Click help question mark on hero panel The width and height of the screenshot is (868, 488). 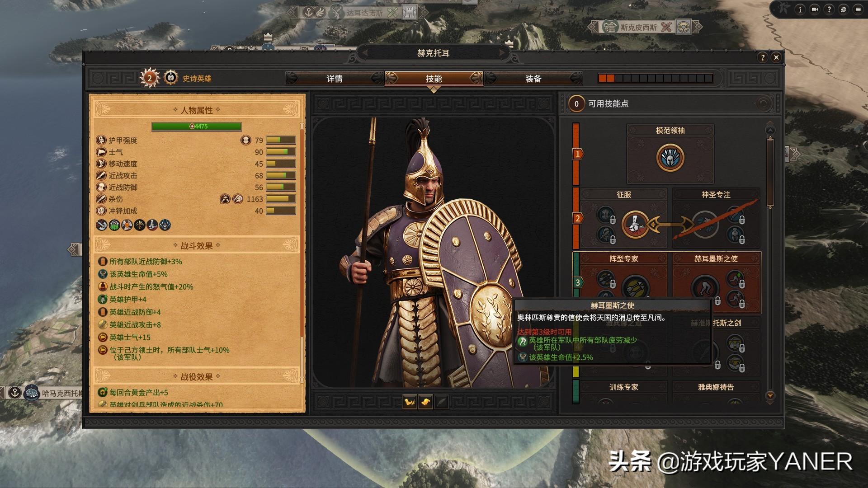[x=763, y=57]
